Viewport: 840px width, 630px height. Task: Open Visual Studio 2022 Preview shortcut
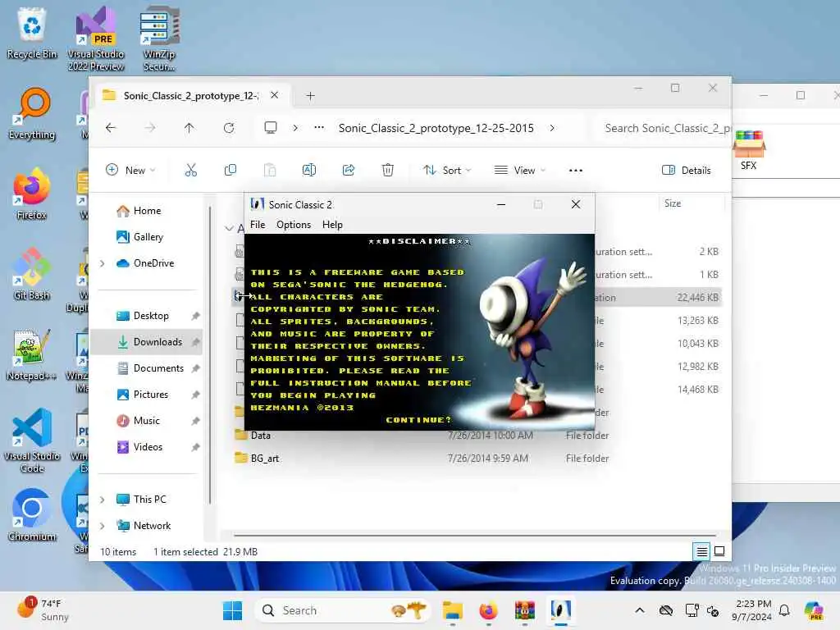coord(96,39)
